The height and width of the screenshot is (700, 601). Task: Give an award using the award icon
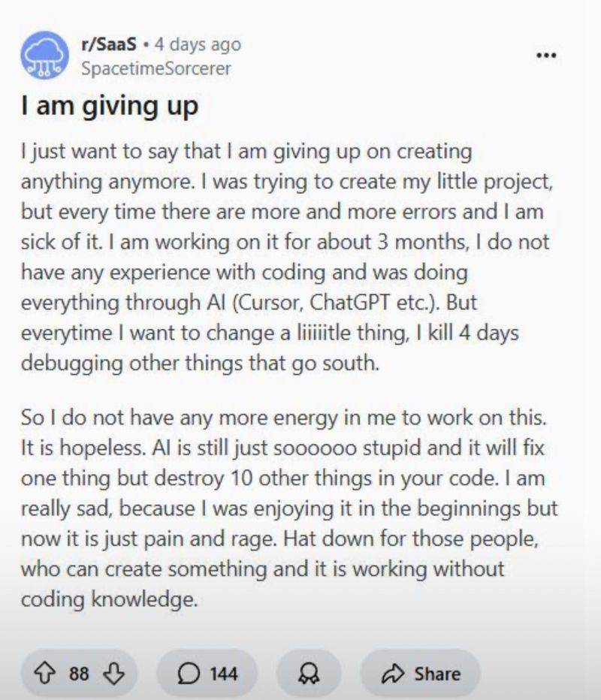(309, 674)
